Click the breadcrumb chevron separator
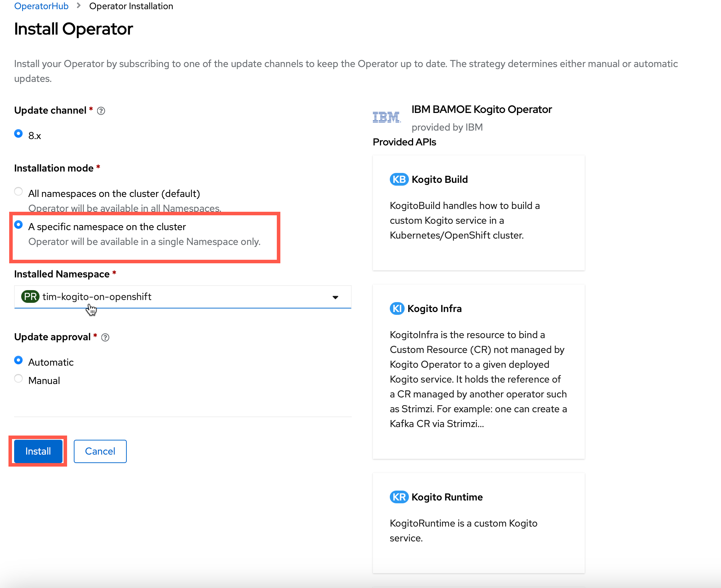The height and width of the screenshot is (588, 721). [79, 6]
